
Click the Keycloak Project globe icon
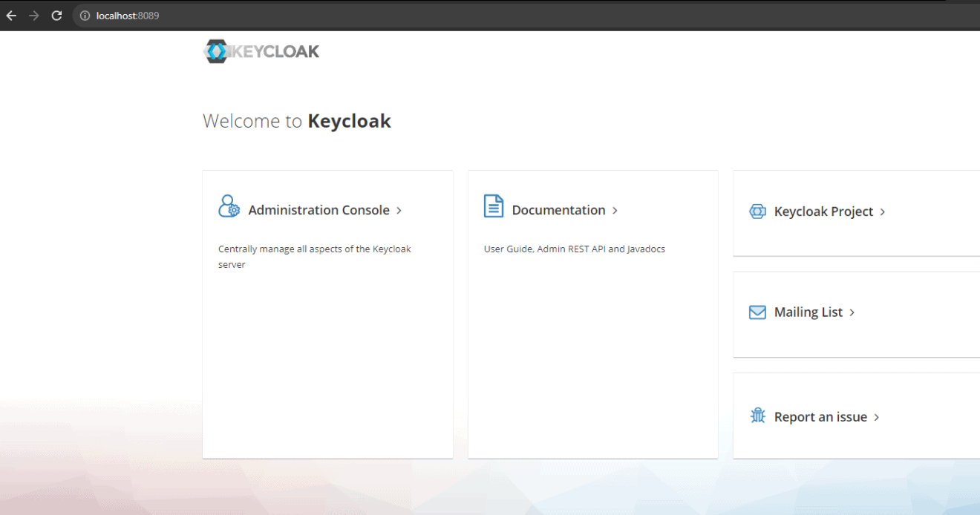(x=757, y=211)
